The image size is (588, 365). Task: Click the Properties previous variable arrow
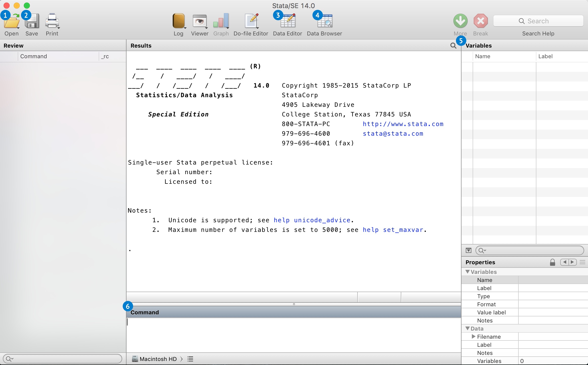point(564,262)
